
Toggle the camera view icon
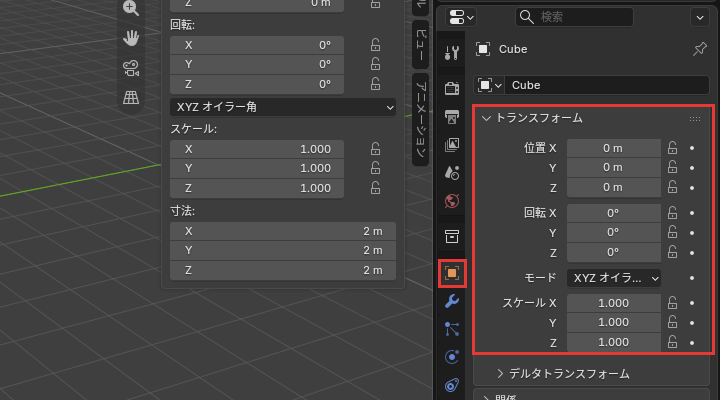pyautogui.click(x=131, y=68)
